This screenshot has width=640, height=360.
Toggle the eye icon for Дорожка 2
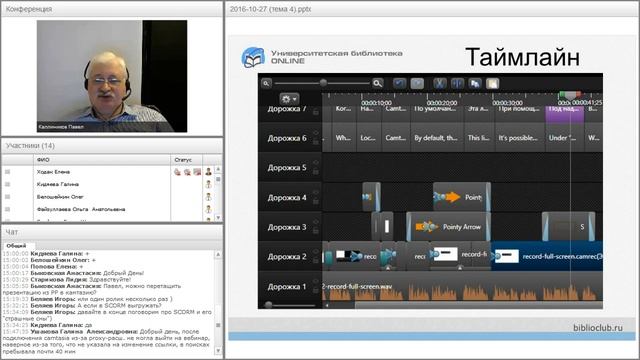[x=316, y=251]
